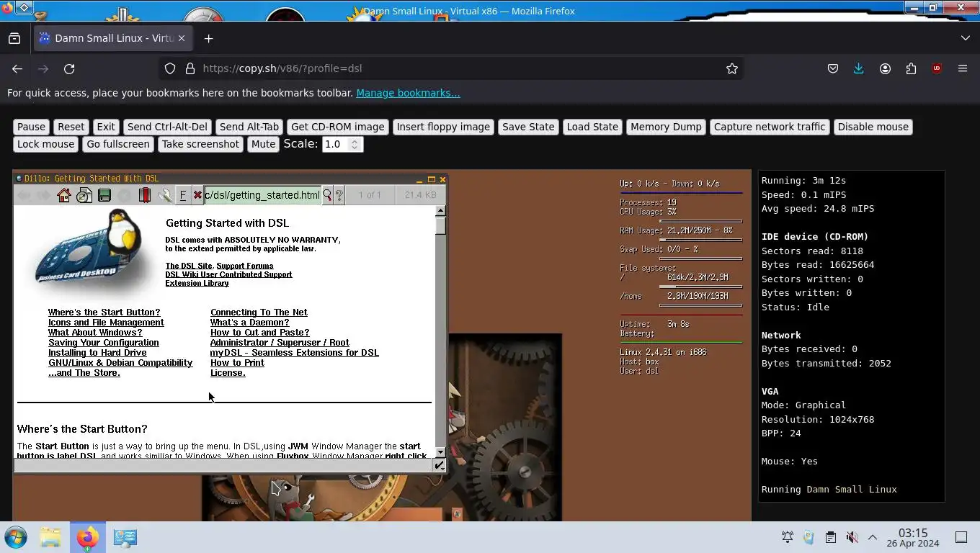Open Dillo home page icon

coord(64,195)
